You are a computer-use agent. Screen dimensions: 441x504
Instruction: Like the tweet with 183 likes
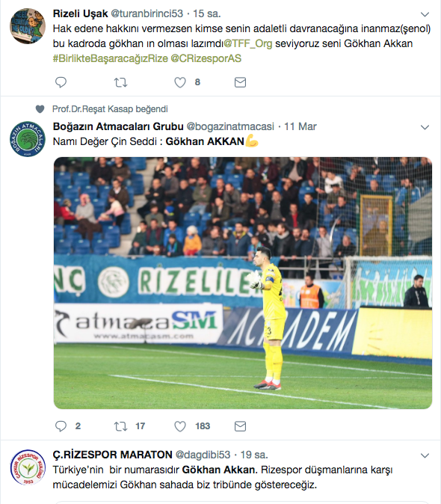[x=180, y=426]
